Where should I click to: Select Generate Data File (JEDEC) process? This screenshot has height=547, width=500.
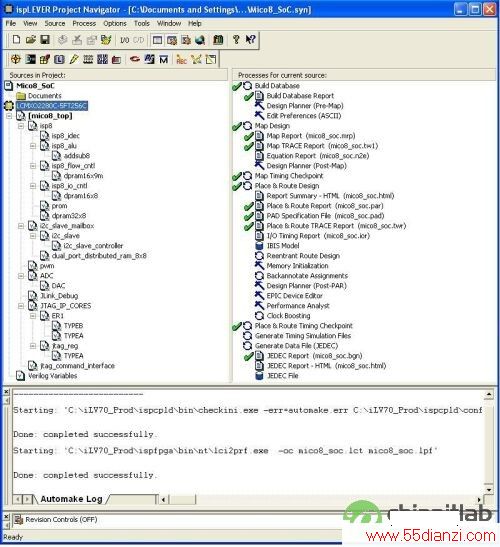tap(296, 346)
